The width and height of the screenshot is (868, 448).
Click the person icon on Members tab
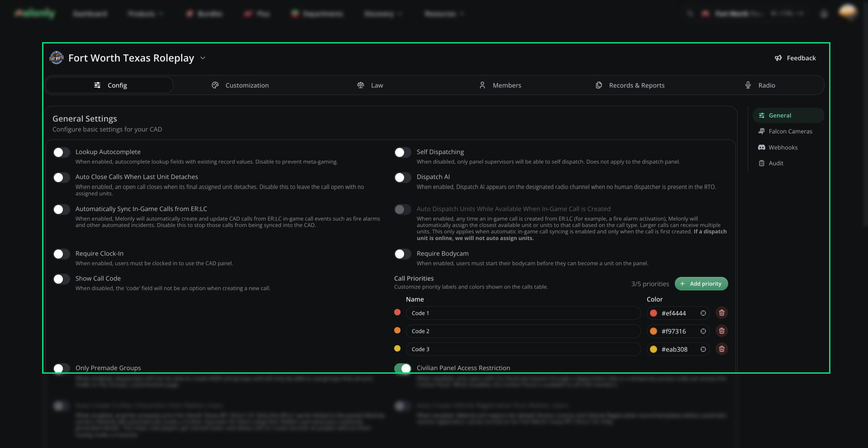pyautogui.click(x=482, y=85)
